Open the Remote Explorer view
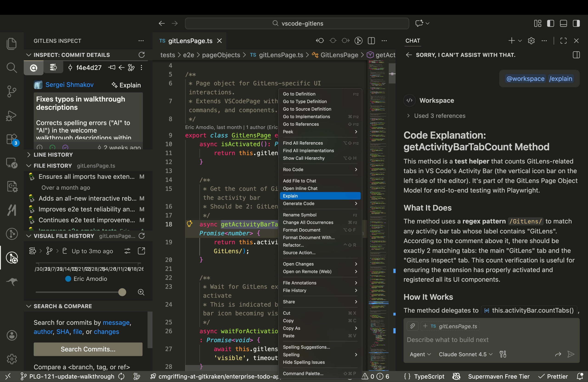588x382 pixels. (x=12, y=163)
